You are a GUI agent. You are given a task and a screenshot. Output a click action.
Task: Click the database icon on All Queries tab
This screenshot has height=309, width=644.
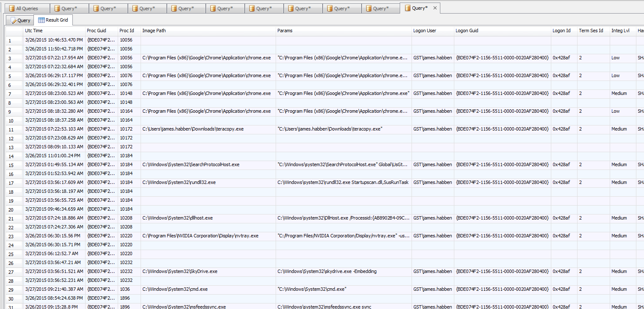pos(12,8)
